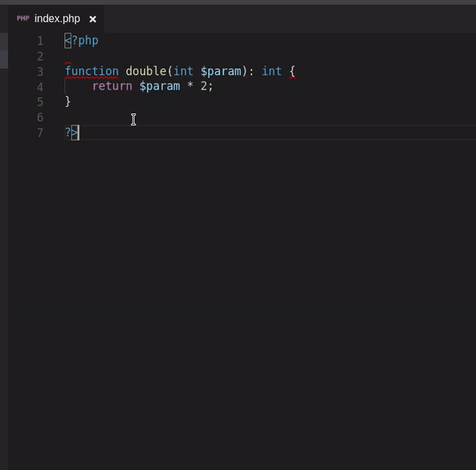
Task: Click $param on the return line
Action: pyautogui.click(x=159, y=86)
